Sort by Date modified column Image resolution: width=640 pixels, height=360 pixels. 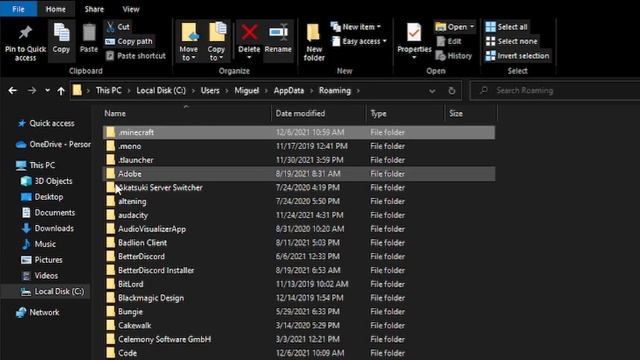tap(300, 113)
